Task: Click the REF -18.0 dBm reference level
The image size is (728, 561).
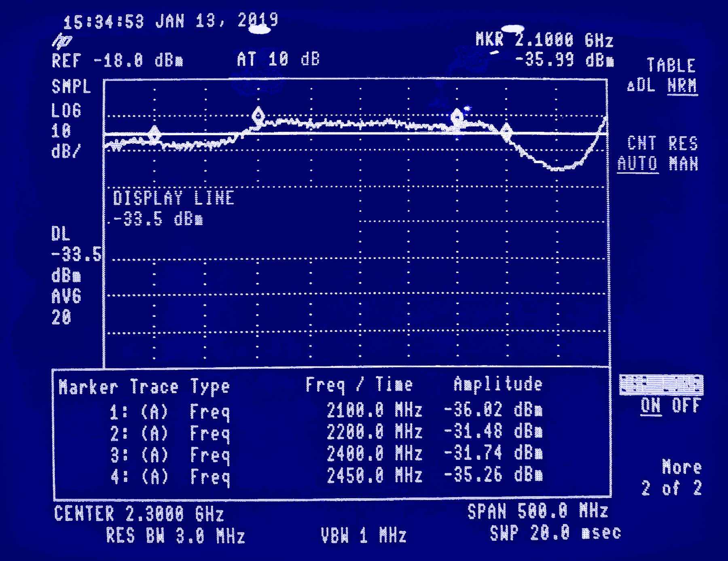Action: click(x=117, y=61)
